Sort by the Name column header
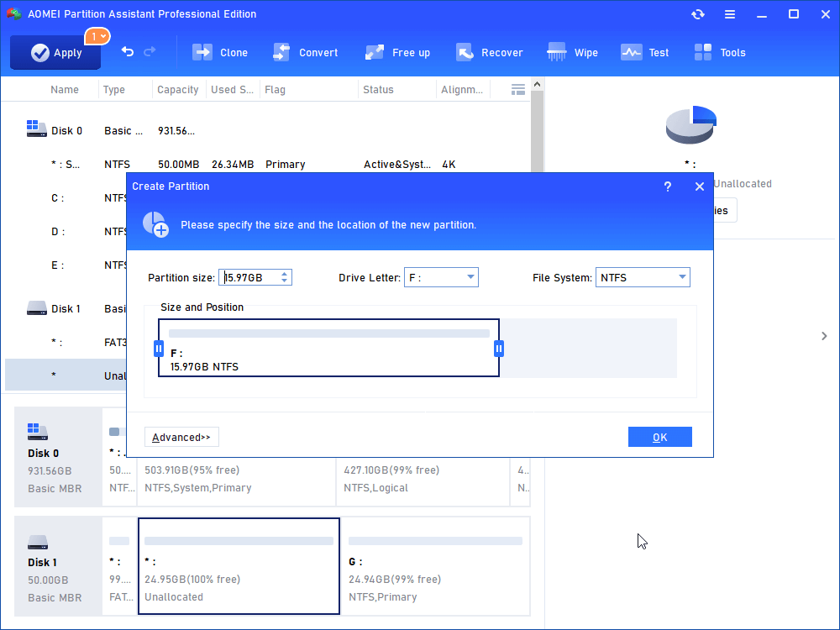 65,90
